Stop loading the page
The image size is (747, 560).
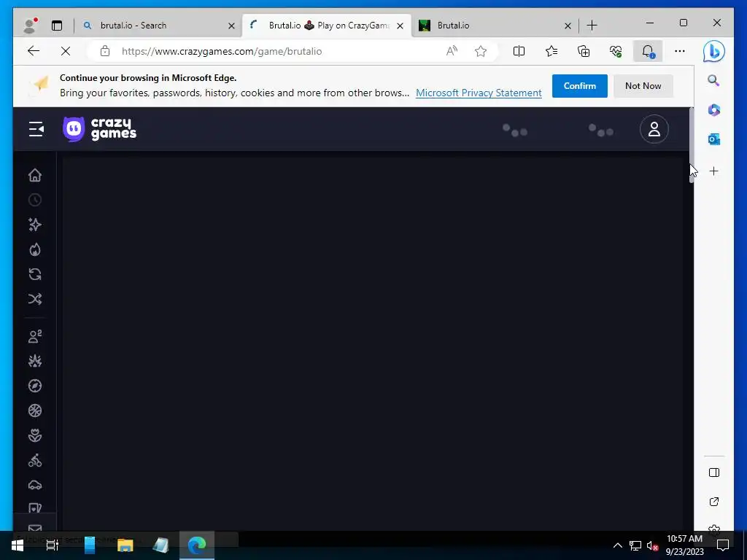[x=66, y=51]
